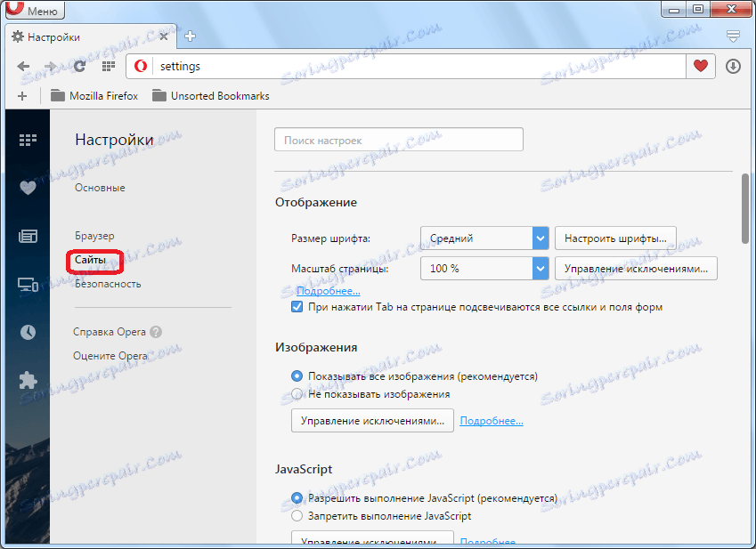Click the vertical scrollbar thumb

pyautogui.click(x=745, y=208)
